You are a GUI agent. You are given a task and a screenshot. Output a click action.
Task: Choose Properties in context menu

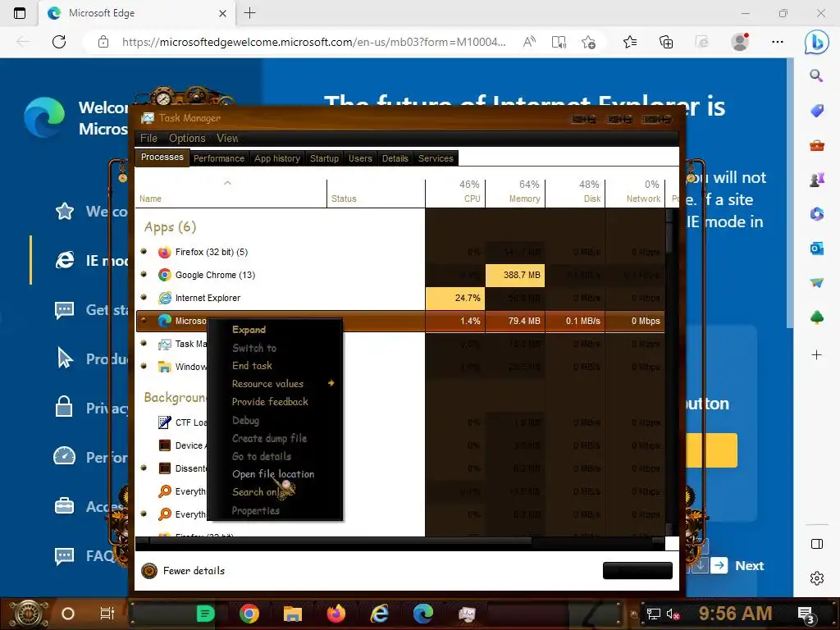[256, 510]
